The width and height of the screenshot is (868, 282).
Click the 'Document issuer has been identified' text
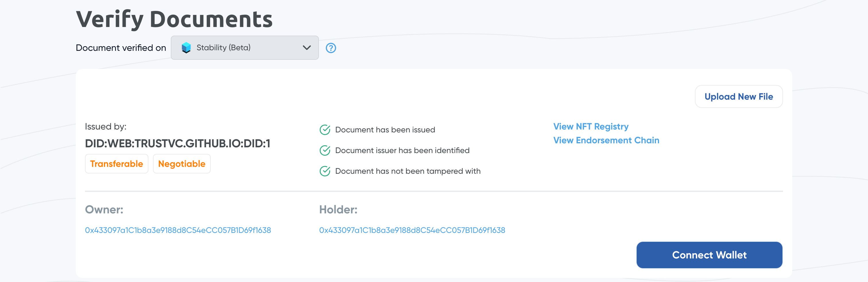[402, 150]
